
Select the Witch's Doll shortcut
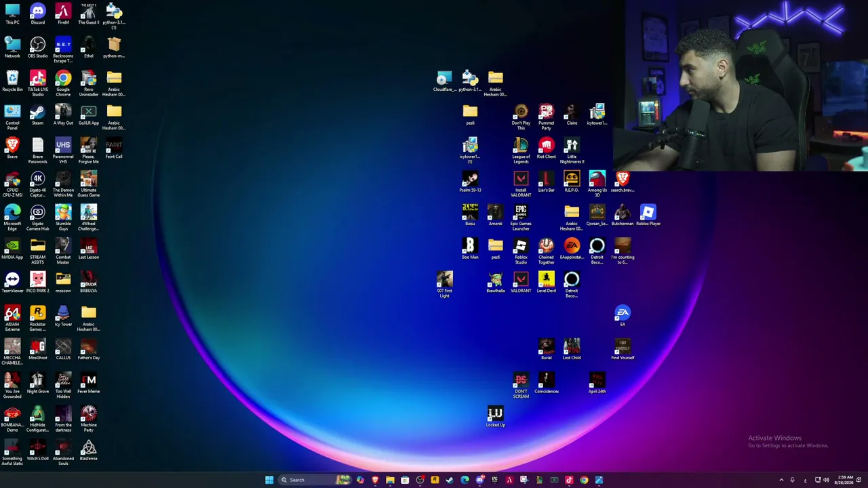point(37,450)
